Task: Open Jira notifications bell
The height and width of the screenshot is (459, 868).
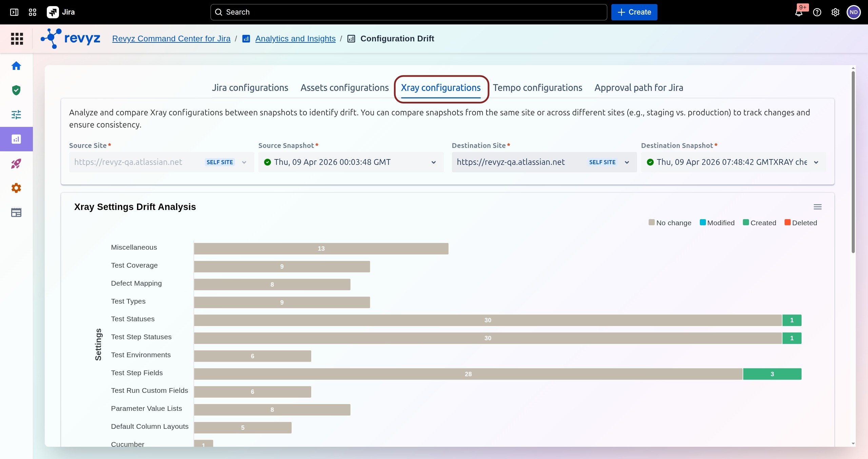Action: click(x=799, y=13)
